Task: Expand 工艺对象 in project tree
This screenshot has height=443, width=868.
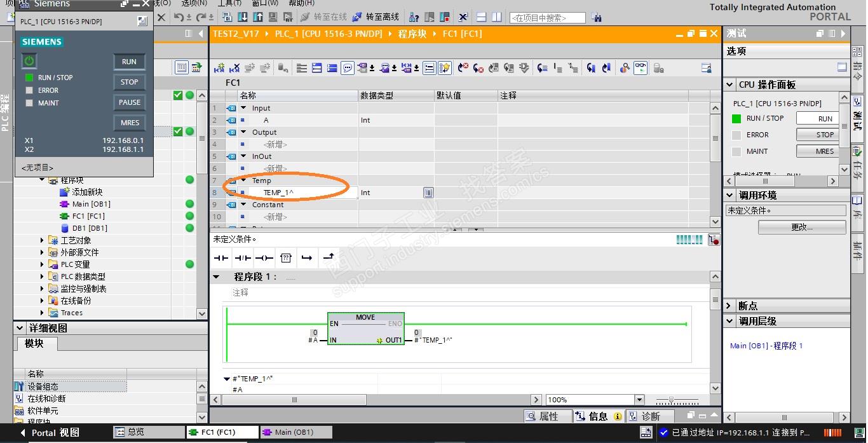Action: point(43,240)
